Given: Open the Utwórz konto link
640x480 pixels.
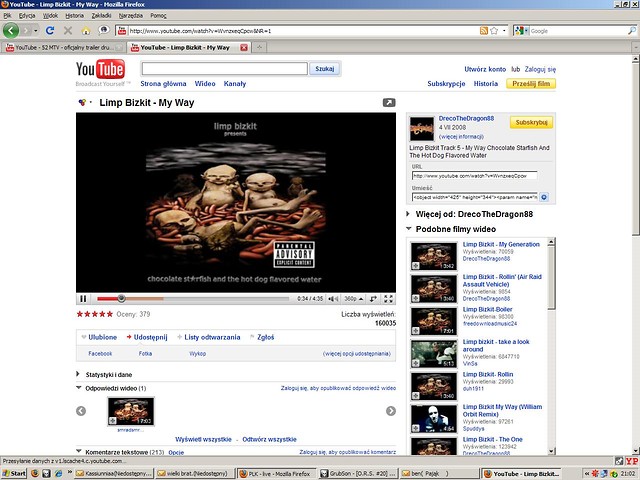Looking at the screenshot, I should (x=485, y=69).
